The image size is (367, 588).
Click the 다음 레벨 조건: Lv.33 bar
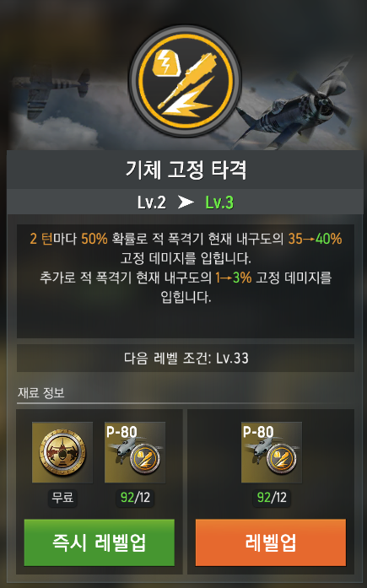[186, 359]
